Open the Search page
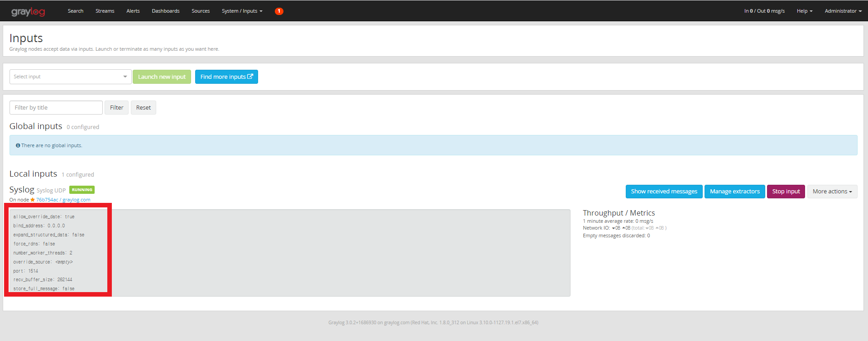Image resolution: width=868 pixels, height=341 pixels. point(76,11)
